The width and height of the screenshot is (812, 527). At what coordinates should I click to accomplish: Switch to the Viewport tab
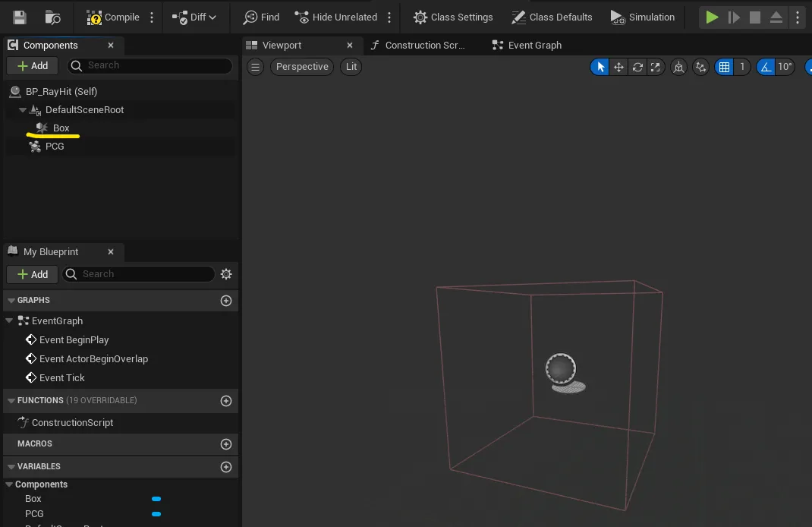282,45
